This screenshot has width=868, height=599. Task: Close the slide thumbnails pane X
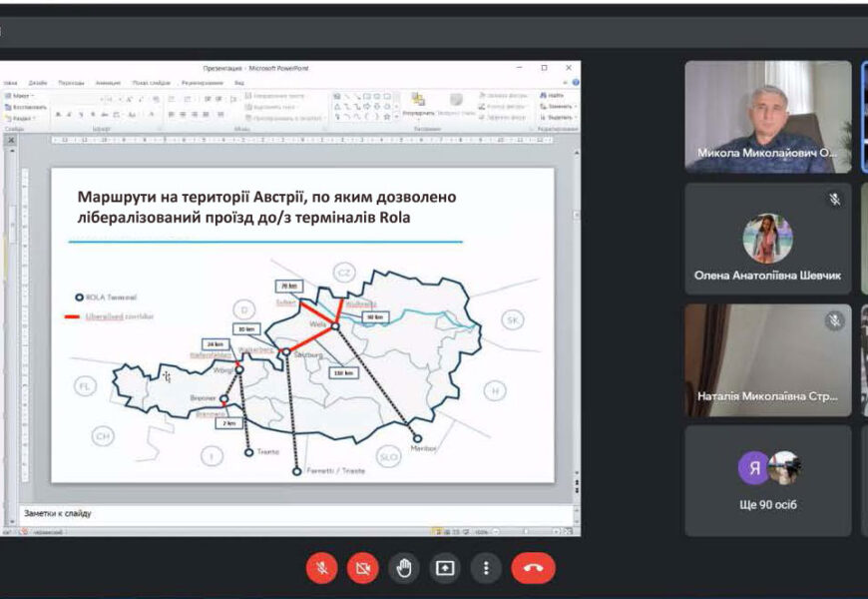[x=11, y=141]
